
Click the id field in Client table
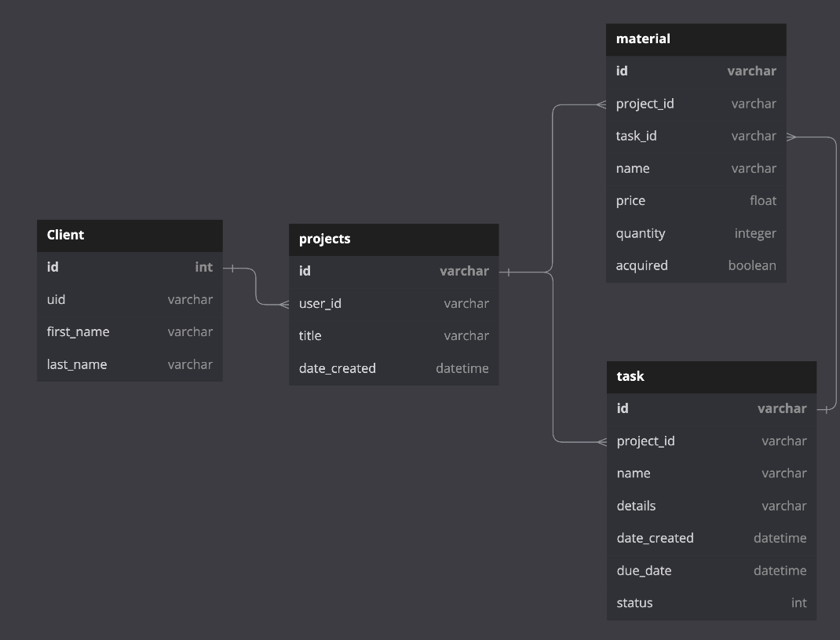click(x=53, y=267)
